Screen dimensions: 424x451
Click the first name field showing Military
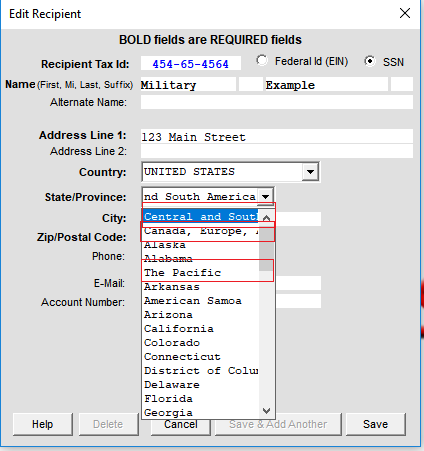click(188, 85)
